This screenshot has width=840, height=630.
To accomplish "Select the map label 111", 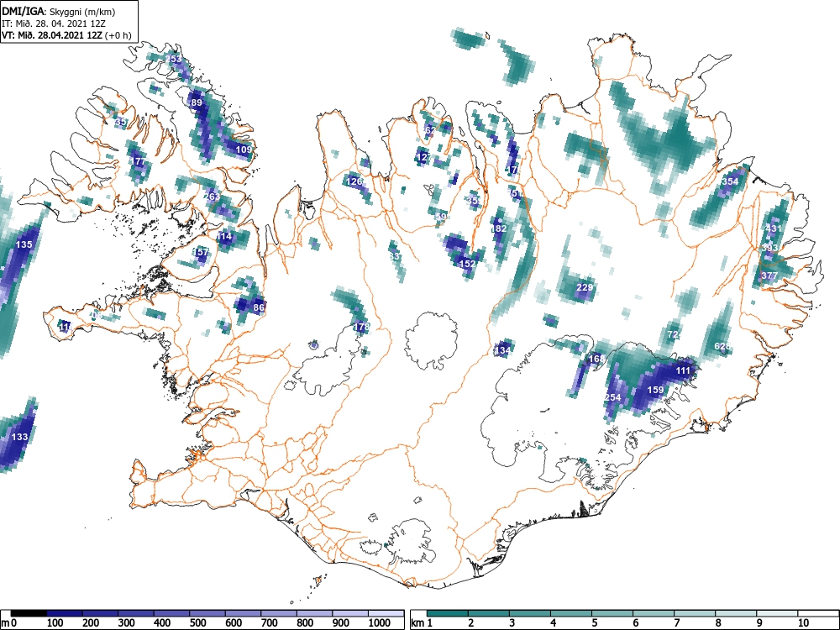I will pos(683,370).
